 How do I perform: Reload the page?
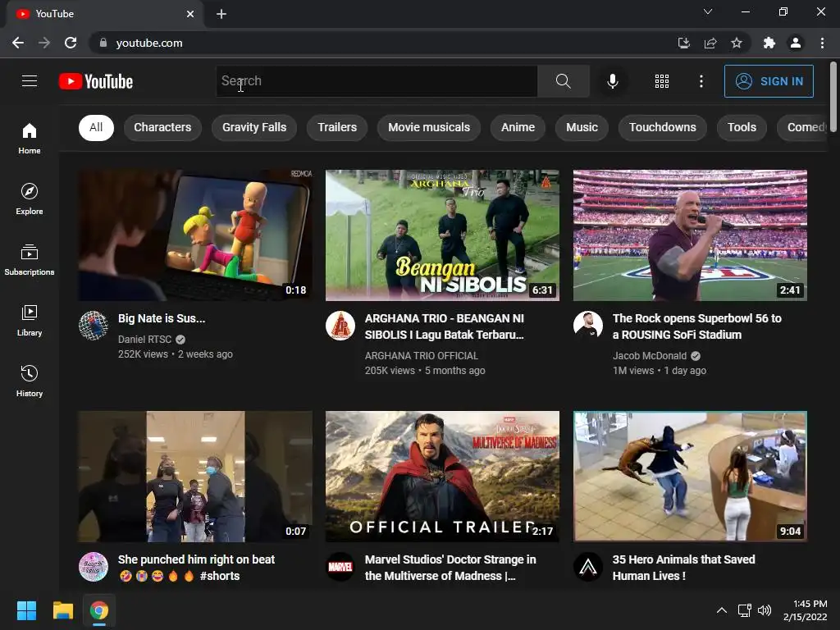tap(71, 43)
